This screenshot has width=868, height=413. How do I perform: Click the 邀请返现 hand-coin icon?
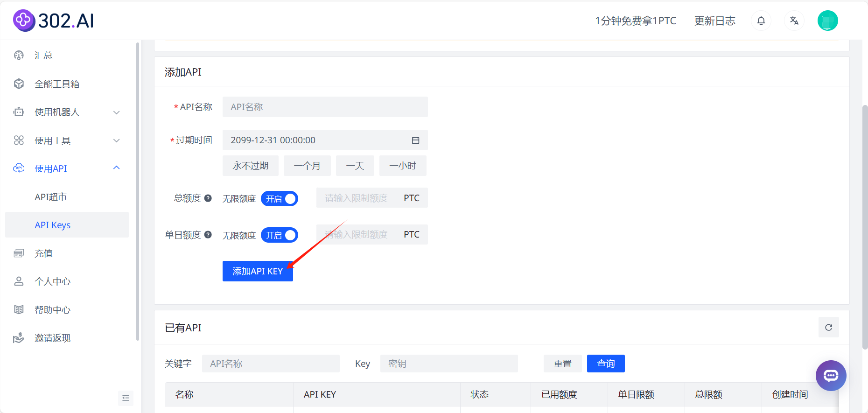coord(19,338)
